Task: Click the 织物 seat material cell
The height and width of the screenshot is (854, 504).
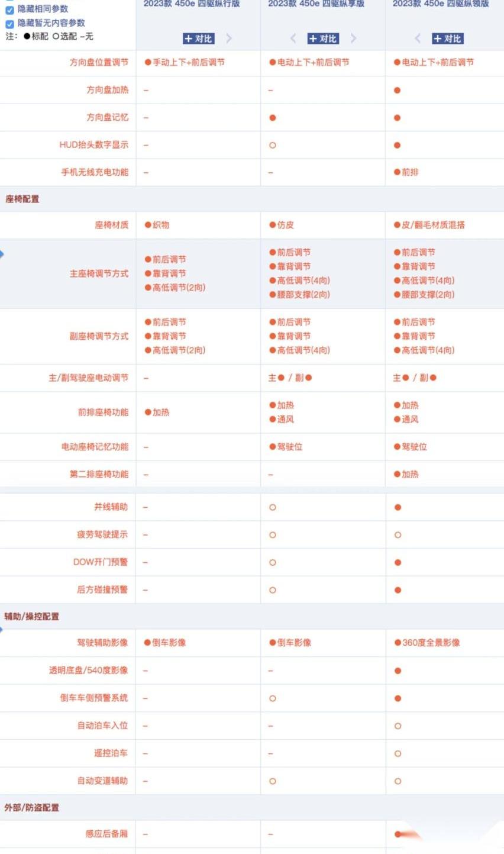Action: pos(157,225)
